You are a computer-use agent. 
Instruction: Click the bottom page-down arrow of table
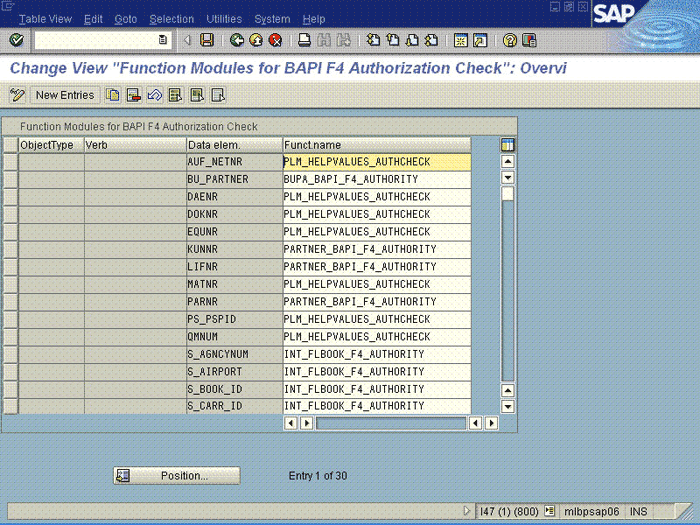[508, 407]
